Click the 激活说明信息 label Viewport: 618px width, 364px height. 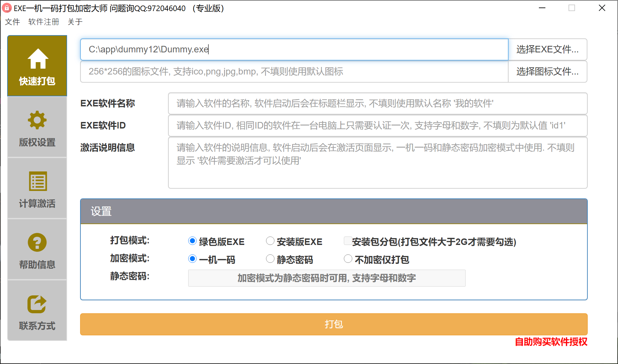107,148
